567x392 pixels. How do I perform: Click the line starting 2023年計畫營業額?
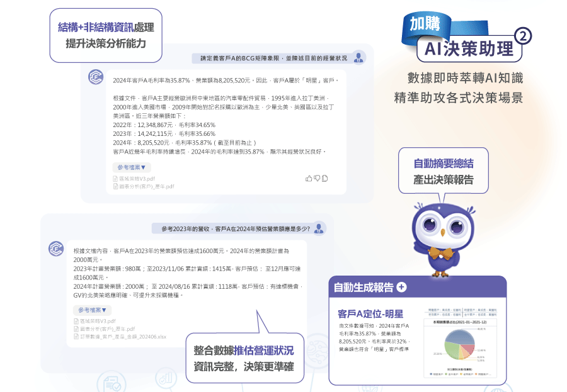187,269
